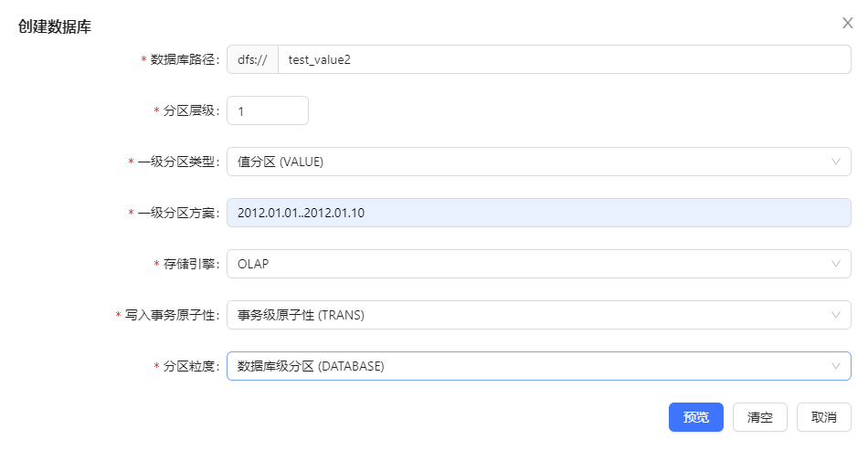Click the 分区层级 field label

click(x=189, y=110)
